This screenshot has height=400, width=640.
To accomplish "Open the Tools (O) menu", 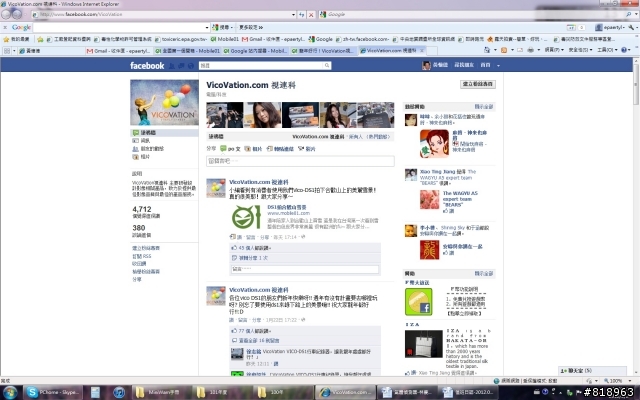I will [607, 50].
